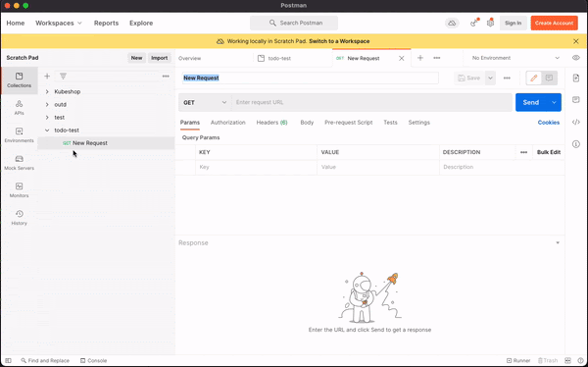Click the New button in Scratch Pad
588x367 pixels.
click(136, 58)
